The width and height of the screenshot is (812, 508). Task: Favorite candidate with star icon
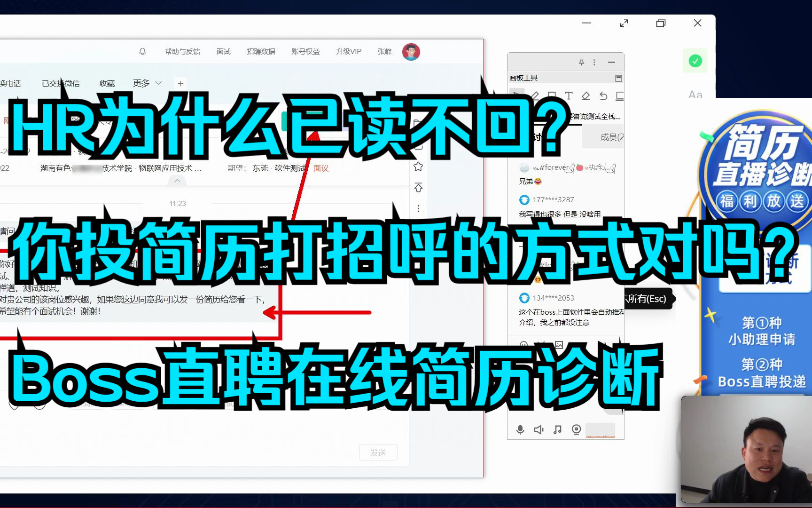coord(418,167)
